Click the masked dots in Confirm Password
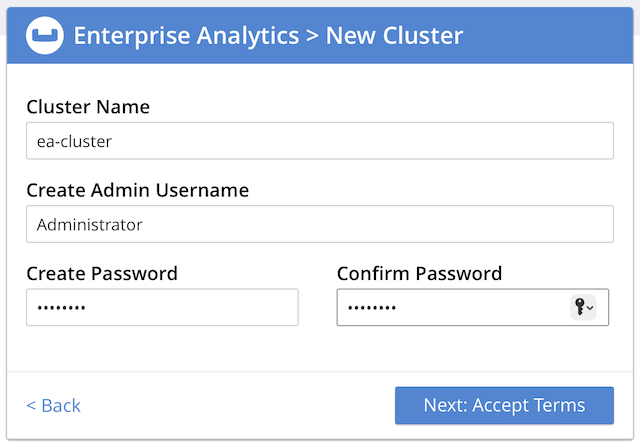This screenshot has height=448, width=640. (x=372, y=308)
